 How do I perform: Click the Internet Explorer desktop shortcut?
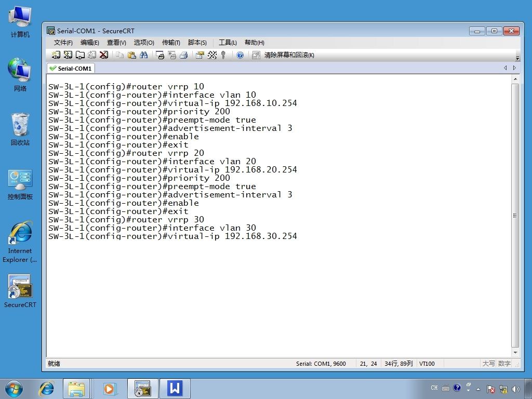coord(20,242)
